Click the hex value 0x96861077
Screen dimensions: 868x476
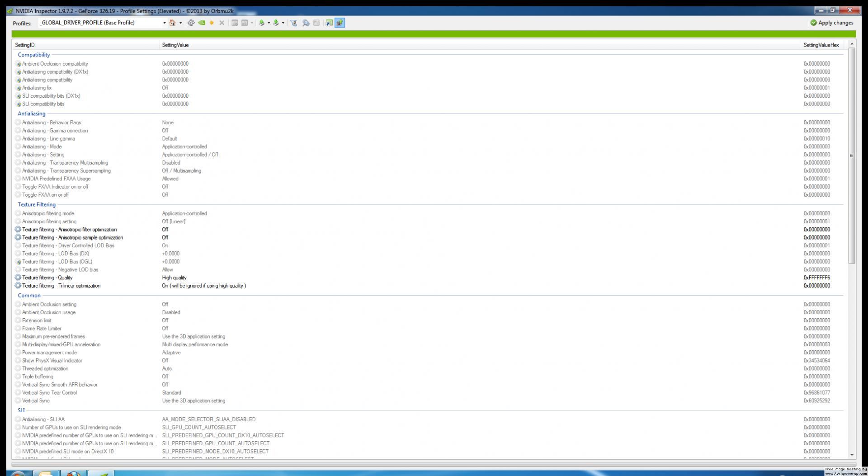pyautogui.click(x=816, y=393)
